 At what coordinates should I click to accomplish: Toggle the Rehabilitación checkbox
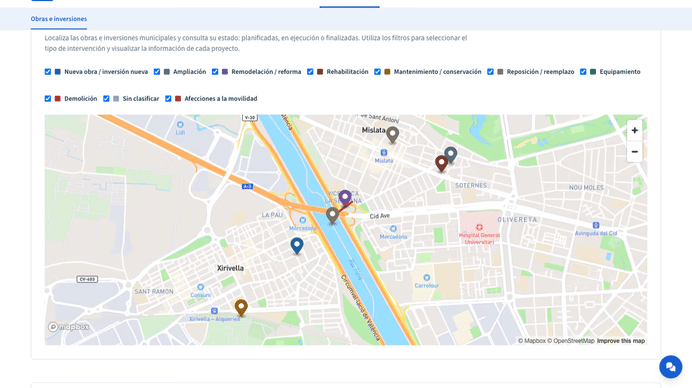click(x=310, y=72)
